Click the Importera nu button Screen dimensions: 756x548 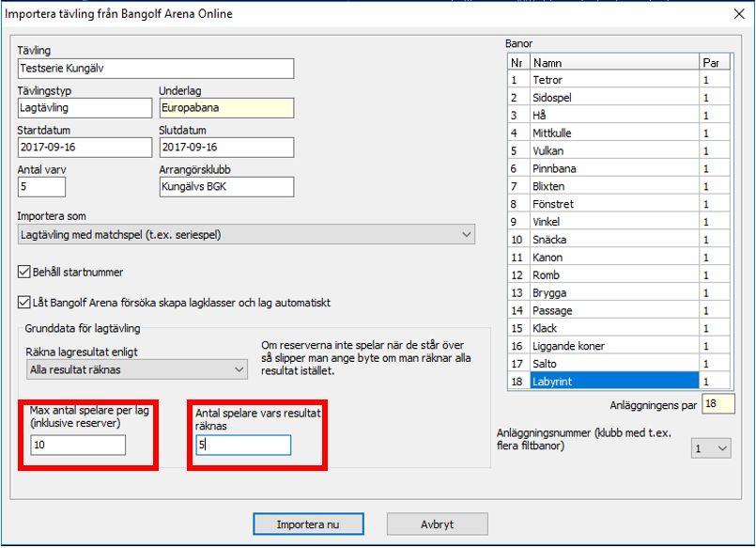click(x=308, y=524)
